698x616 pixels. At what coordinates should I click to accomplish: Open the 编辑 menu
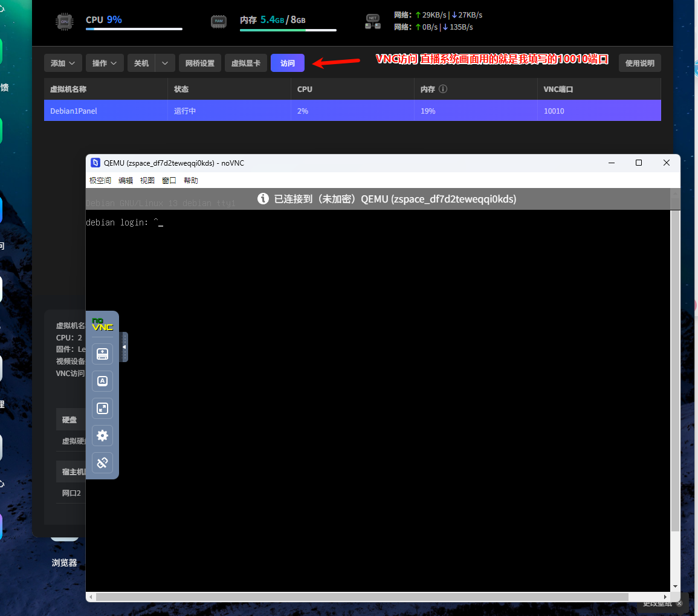pos(126,181)
